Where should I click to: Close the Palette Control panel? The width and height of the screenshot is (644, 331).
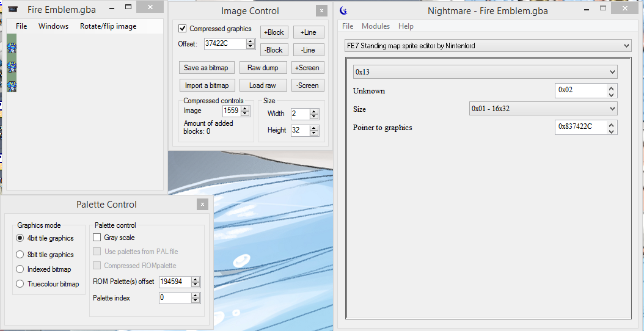coord(202,204)
